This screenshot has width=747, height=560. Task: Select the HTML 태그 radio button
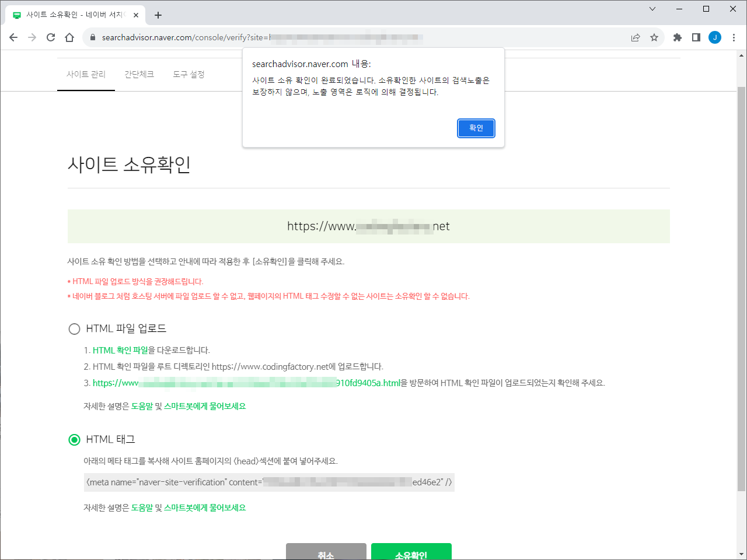[x=74, y=440]
